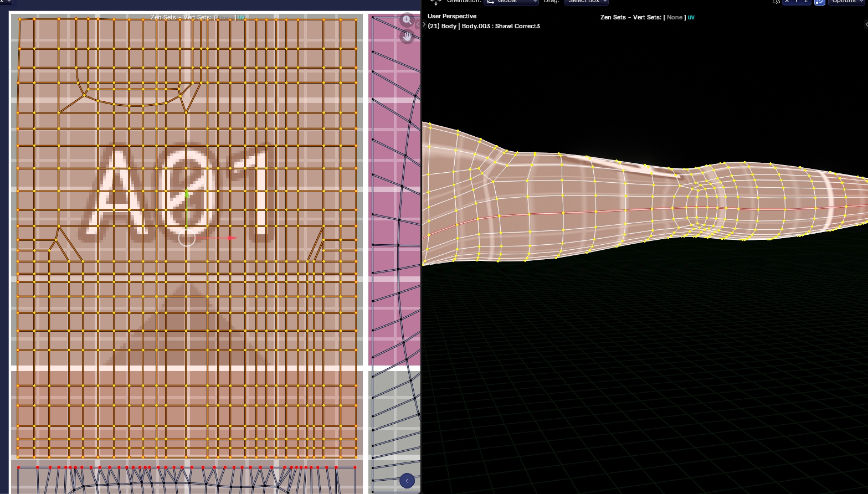Toggle Z axis mirror button
The height and width of the screenshot is (494, 868).
pyautogui.click(x=805, y=2)
